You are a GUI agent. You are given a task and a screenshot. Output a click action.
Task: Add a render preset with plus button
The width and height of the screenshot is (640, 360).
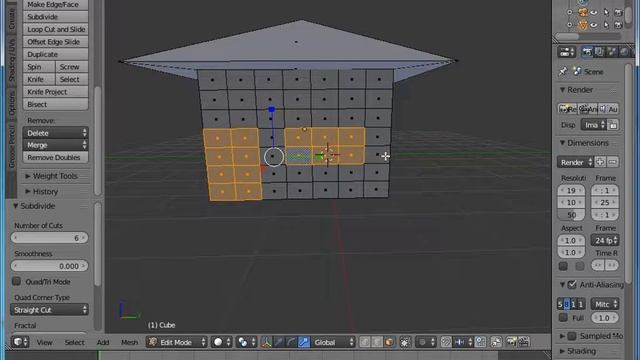(600, 162)
